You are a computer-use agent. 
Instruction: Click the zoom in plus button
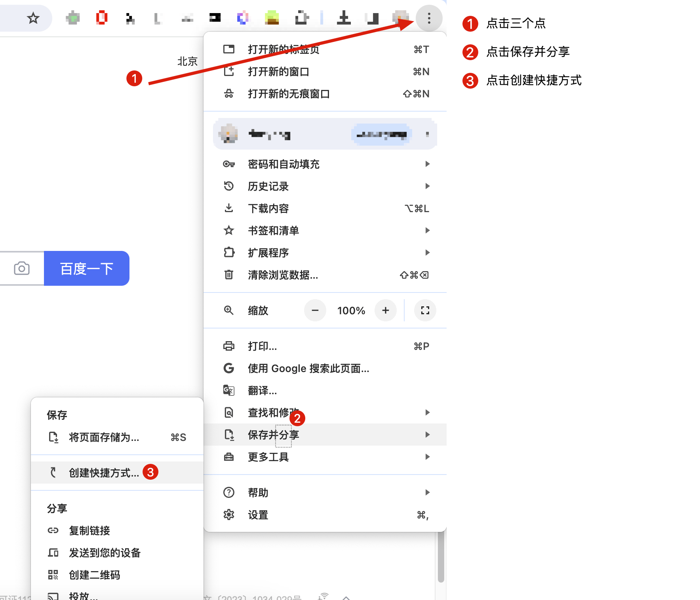[x=386, y=311]
